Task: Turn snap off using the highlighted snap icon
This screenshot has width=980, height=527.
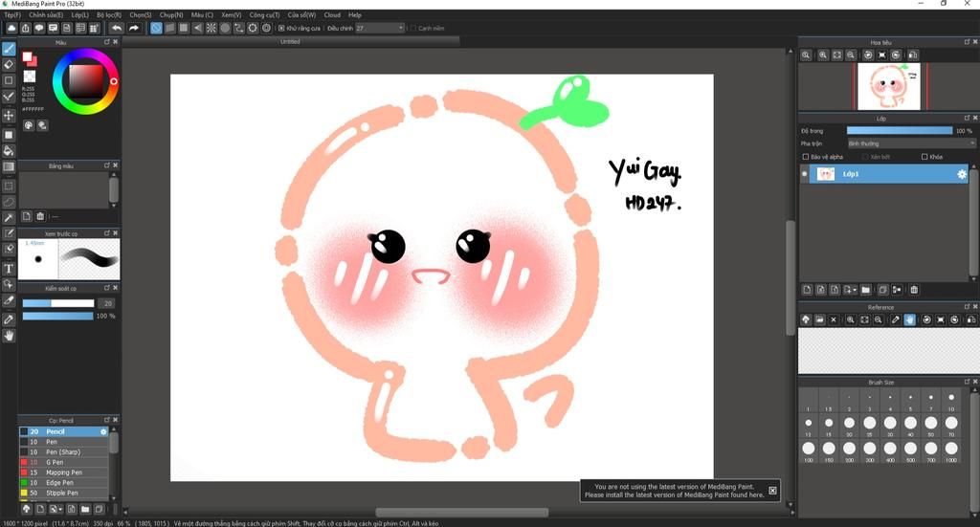Action: click(156, 28)
